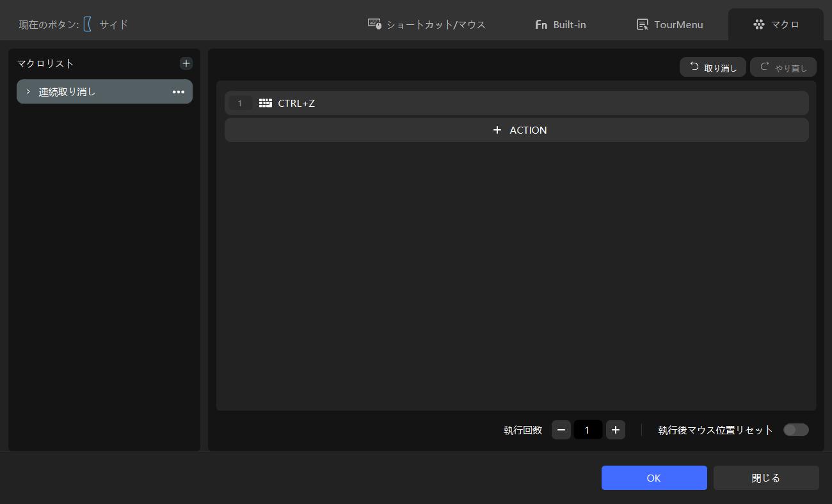Open more options for 連続取り消し macro

(x=179, y=92)
